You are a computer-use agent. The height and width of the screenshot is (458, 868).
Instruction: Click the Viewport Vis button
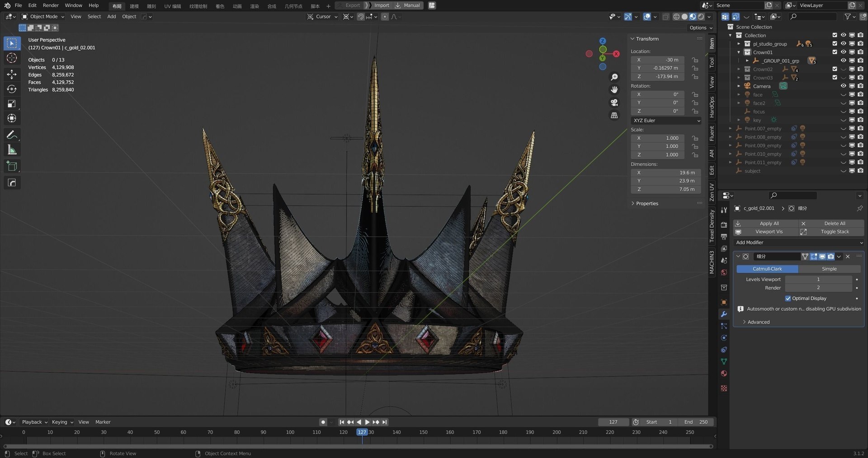tap(765, 232)
